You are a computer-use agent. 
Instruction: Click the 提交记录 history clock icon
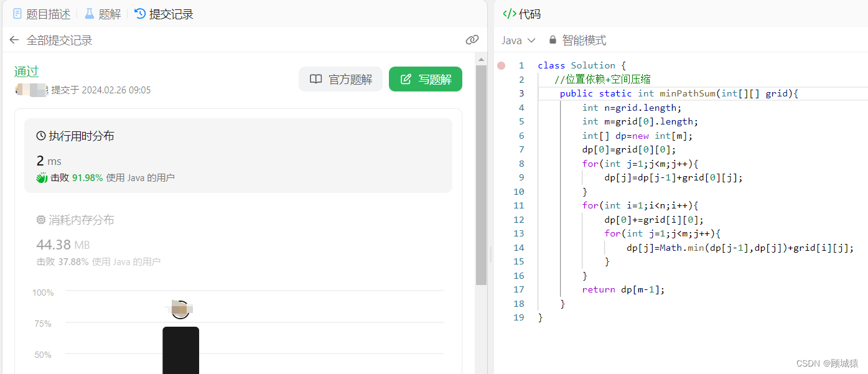point(140,14)
